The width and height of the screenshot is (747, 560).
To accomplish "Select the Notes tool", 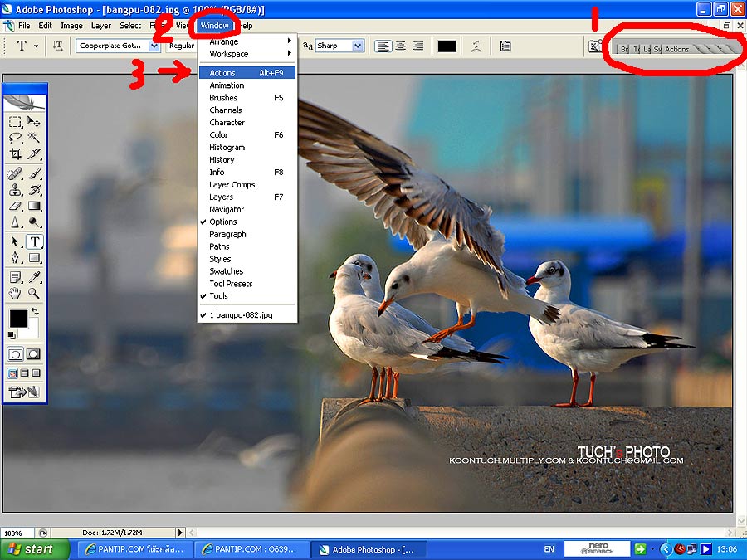I will [15, 277].
